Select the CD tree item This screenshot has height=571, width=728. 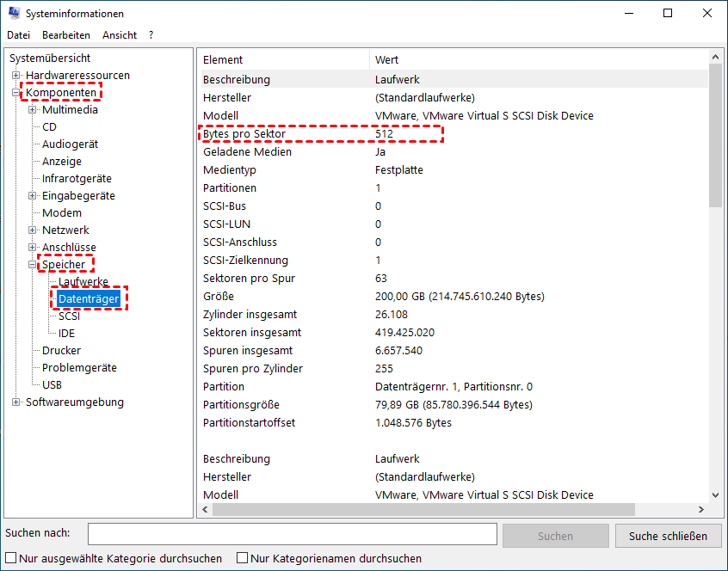pos(49,126)
